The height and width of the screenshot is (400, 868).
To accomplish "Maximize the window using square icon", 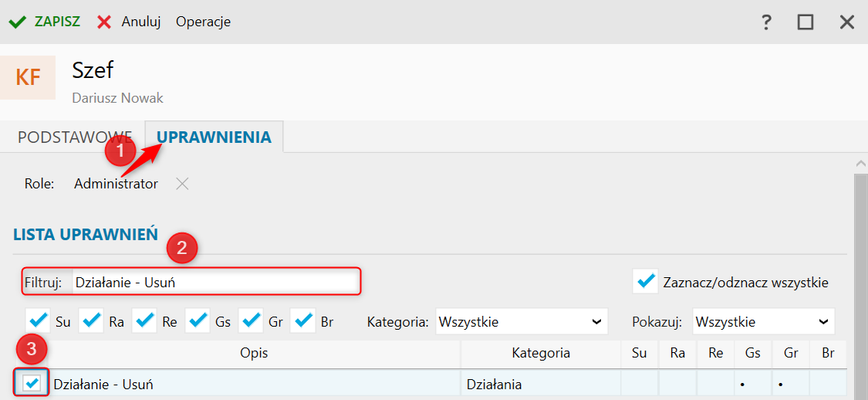I will [806, 22].
